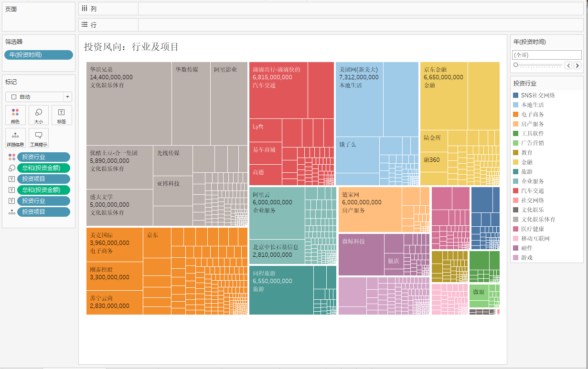The image size is (588, 369).
Task: Select the 光线传媒 tile
Action: tap(173, 161)
